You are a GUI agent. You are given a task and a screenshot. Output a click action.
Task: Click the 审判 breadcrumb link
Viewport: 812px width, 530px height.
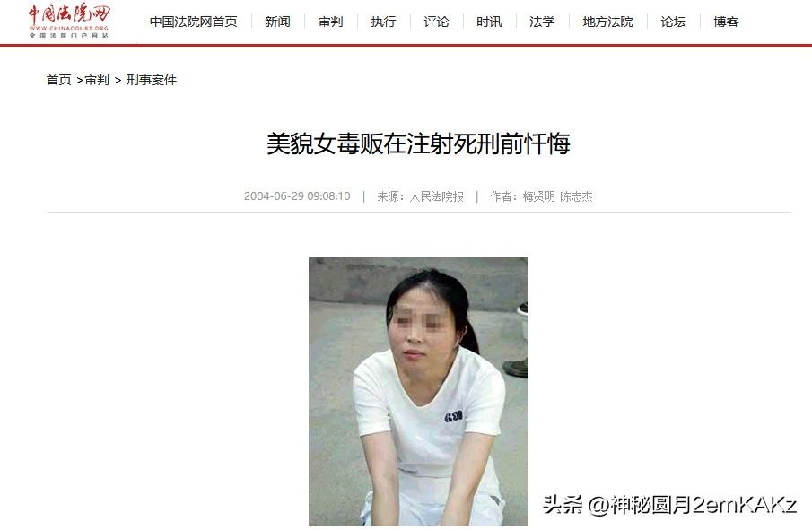click(x=97, y=80)
